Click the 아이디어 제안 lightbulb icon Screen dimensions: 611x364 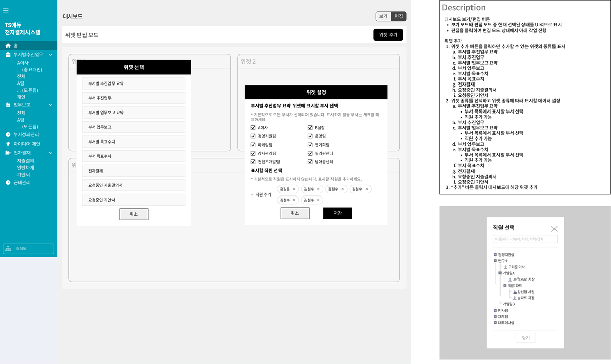tap(8, 144)
